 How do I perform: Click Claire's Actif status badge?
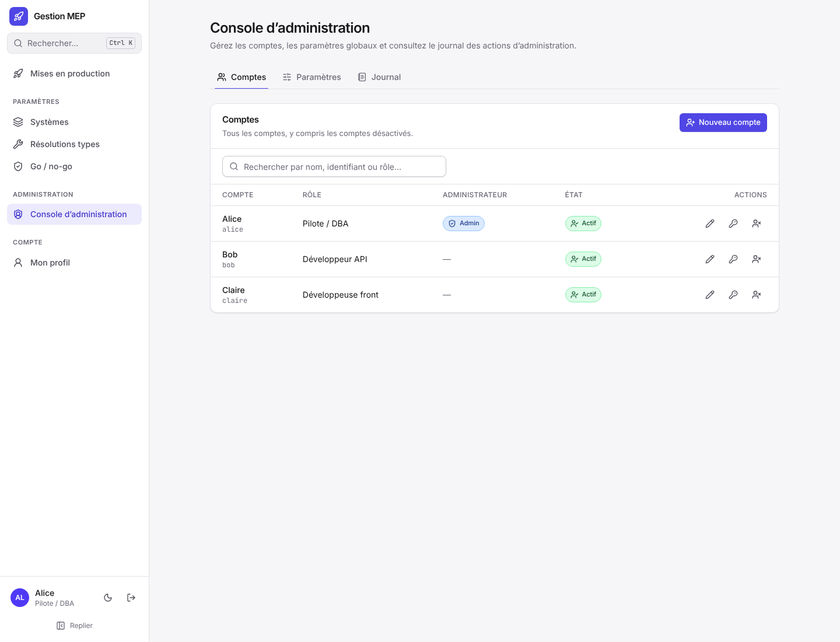coord(583,295)
